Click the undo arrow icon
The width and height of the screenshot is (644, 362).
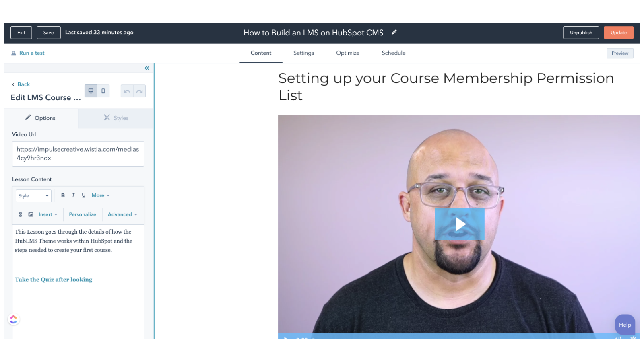click(127, 91)
